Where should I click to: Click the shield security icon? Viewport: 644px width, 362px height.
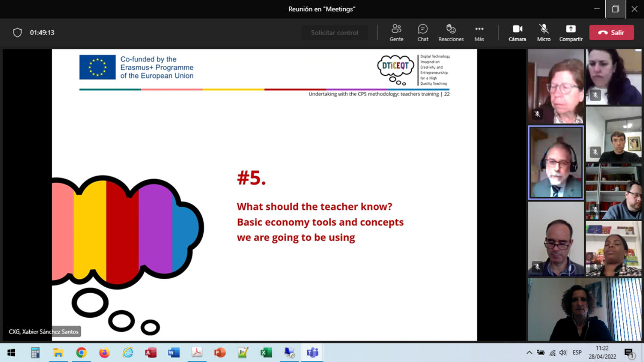(17, 33)
